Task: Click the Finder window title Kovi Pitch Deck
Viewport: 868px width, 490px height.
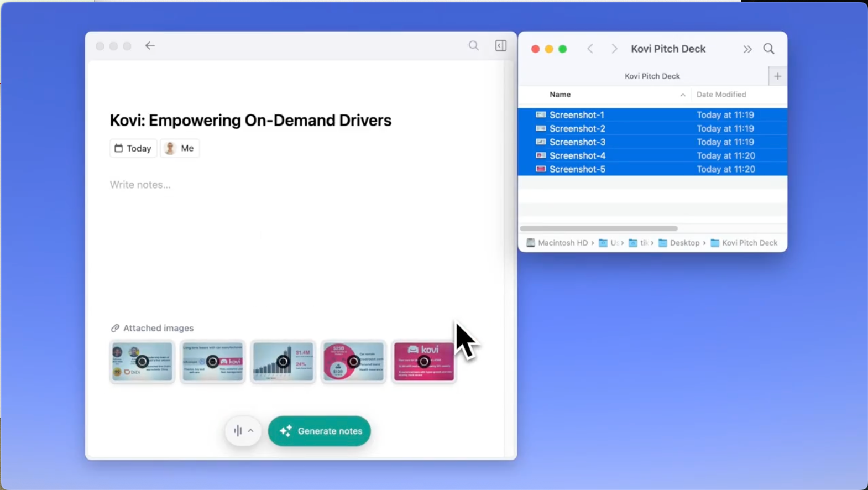Action: (x=668, y=49)
